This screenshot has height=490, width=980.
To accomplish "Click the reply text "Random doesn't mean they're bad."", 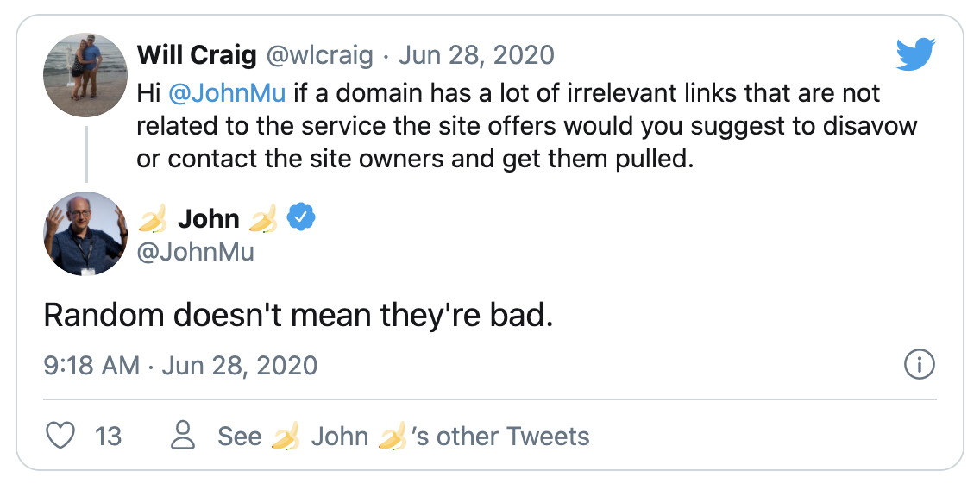I will coord(298,316).
